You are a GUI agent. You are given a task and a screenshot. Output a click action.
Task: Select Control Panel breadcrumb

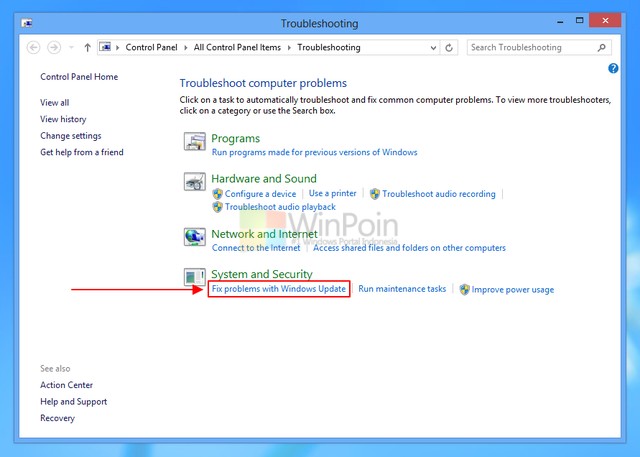[151, 47]
